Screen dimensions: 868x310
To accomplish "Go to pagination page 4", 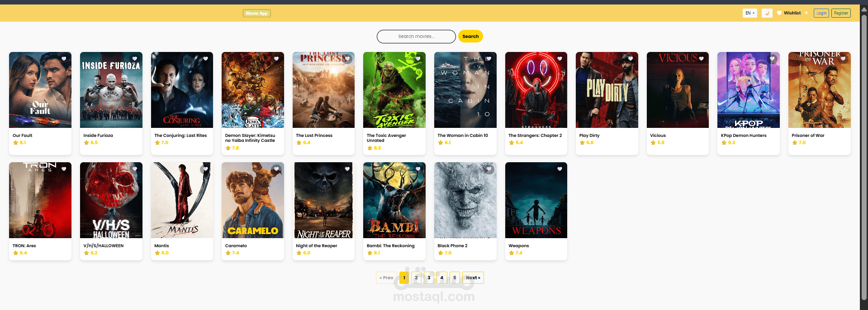I will [x=442, y=277].
